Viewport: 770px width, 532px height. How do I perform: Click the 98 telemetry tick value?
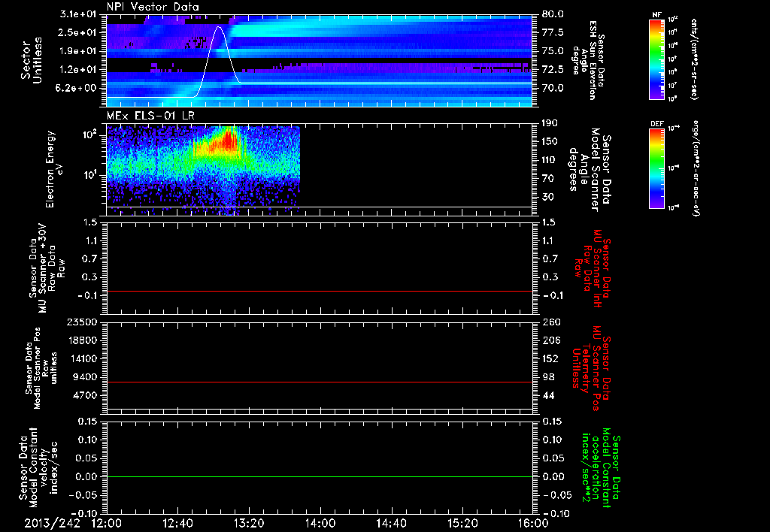click(x=548, y=377)
